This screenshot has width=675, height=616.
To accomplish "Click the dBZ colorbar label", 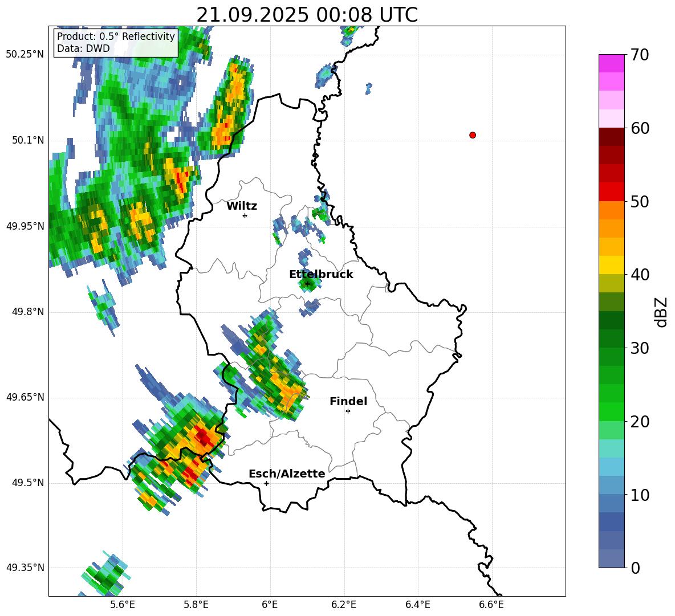I will coord(660,312).
